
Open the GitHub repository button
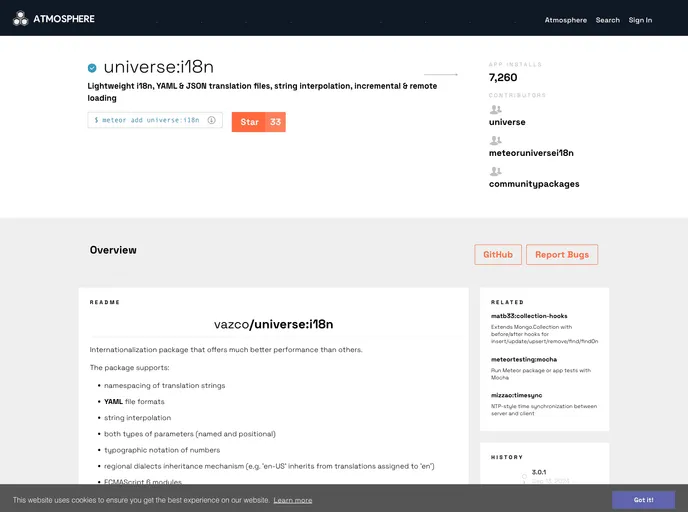(x=498, y=255)
